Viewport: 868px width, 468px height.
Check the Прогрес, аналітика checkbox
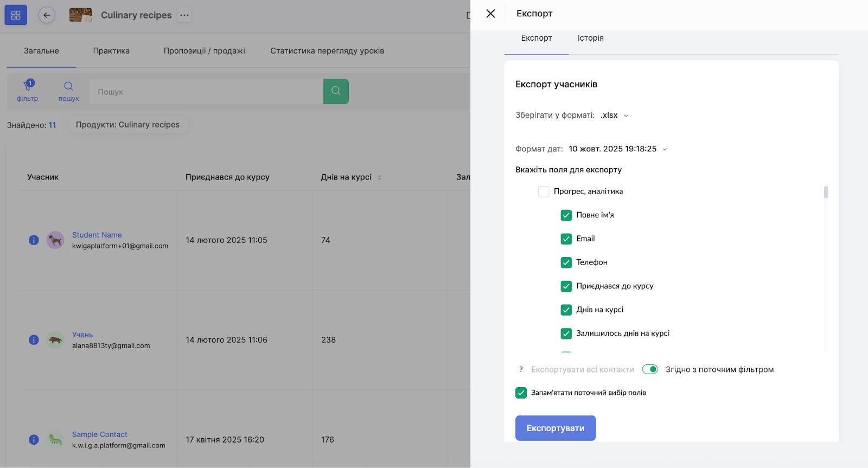pyautogui.click(x=544, y=191)
